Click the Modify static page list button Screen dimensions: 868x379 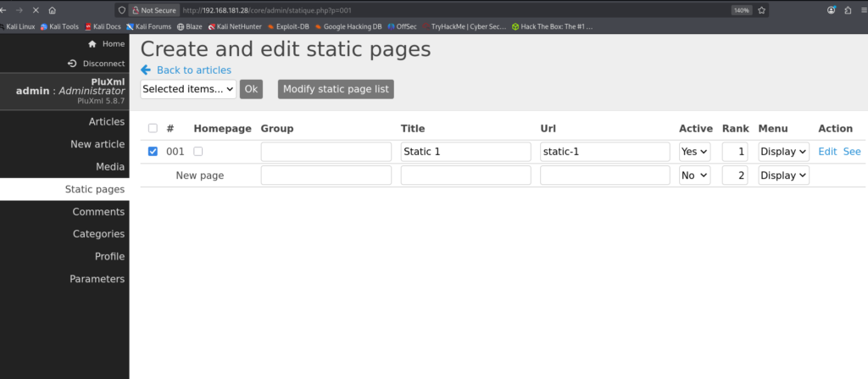pyautogui.click(x=336, y=89)
